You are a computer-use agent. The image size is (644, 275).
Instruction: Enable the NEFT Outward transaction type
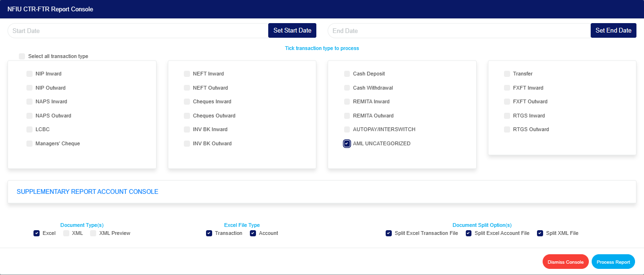tap(187, 88)
